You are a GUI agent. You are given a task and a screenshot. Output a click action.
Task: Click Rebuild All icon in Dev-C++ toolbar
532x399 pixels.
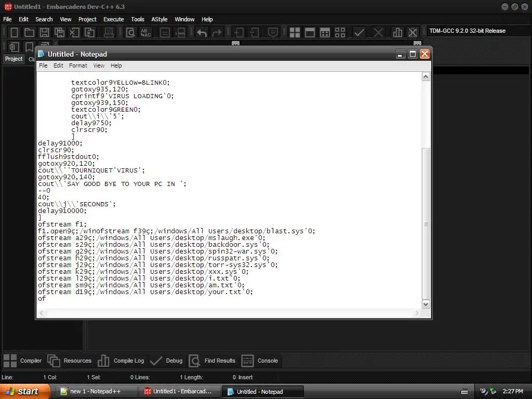click(340, 33)
